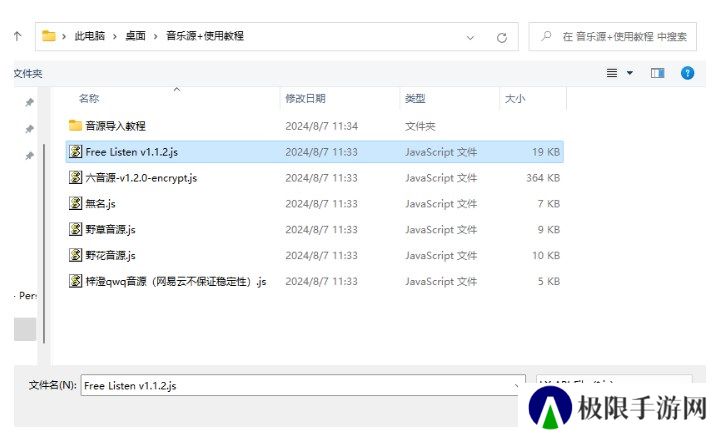Click the 364 KB size cell
Image resolution: width=718 pixels, height=433 pixels.
click(543, 178)
